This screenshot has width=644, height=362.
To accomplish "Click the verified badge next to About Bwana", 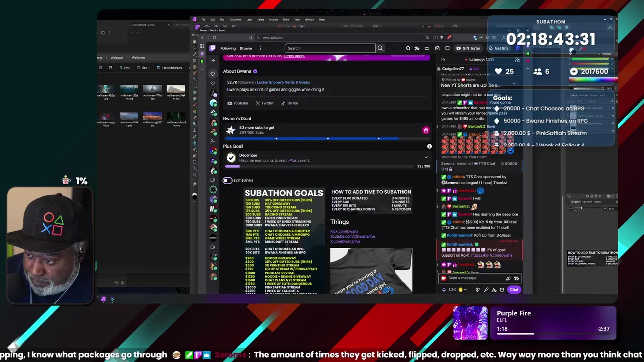I will pyautogui.click(x=255, y=71).
